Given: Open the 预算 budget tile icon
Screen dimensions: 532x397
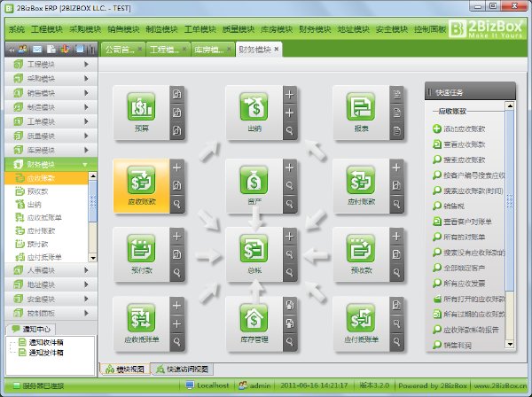Looking at the screenshot, I should click(x=141, y=107).
